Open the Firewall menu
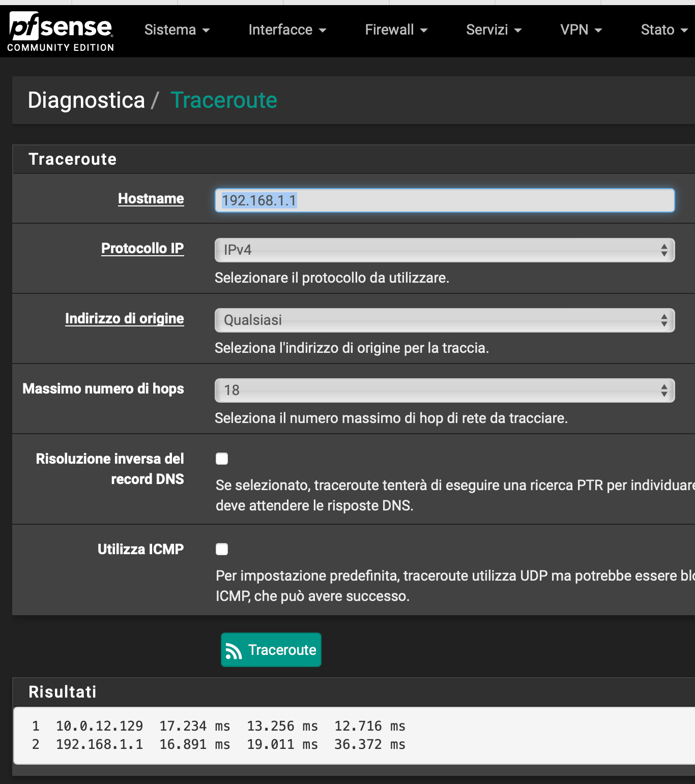695x784 pixels. coord(396,30)
